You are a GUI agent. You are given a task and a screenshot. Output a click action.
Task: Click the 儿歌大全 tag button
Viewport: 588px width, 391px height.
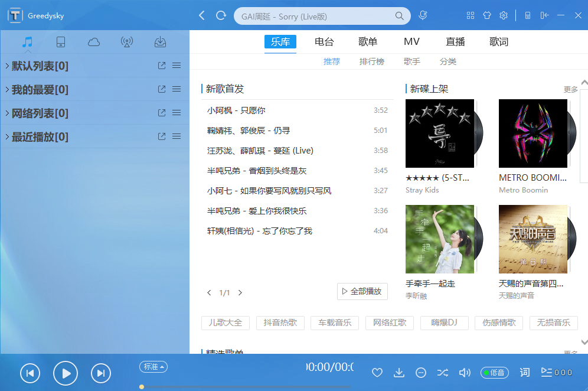[226, 322]
